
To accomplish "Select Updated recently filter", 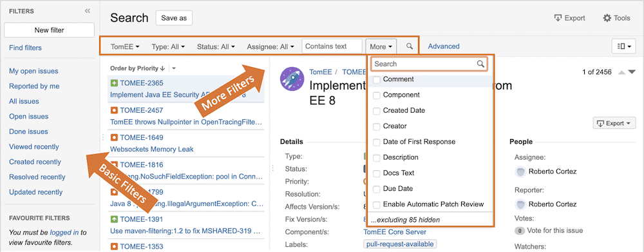I will point(35,193).
